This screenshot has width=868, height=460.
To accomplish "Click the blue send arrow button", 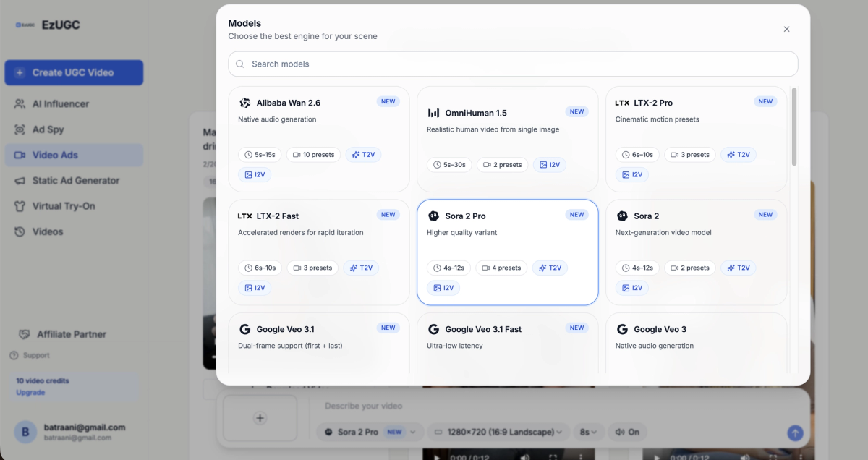I will coord(795,433).
